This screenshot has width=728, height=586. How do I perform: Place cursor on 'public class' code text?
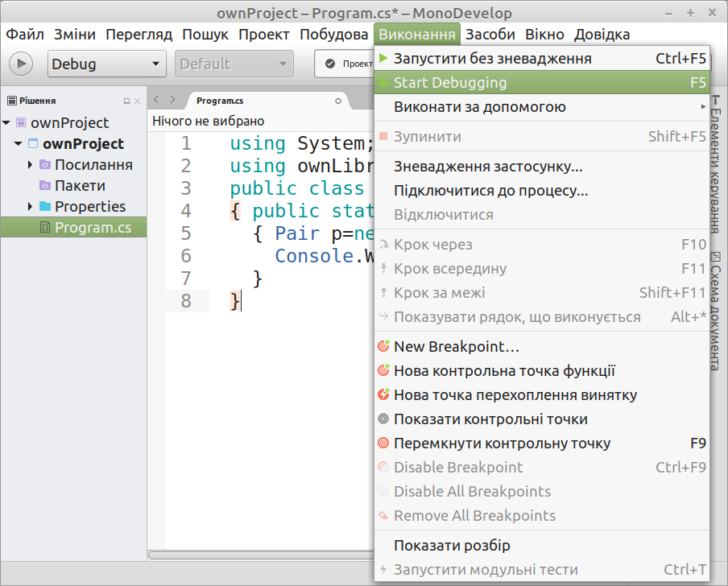click(297, 188)
